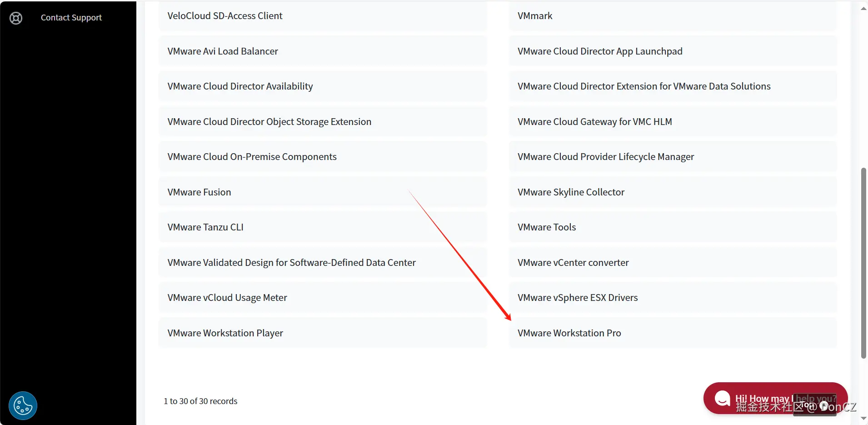Viewport: 868px width, 425px height.
Task: Select VMware Workstation Pro
Action: [569, 333]
